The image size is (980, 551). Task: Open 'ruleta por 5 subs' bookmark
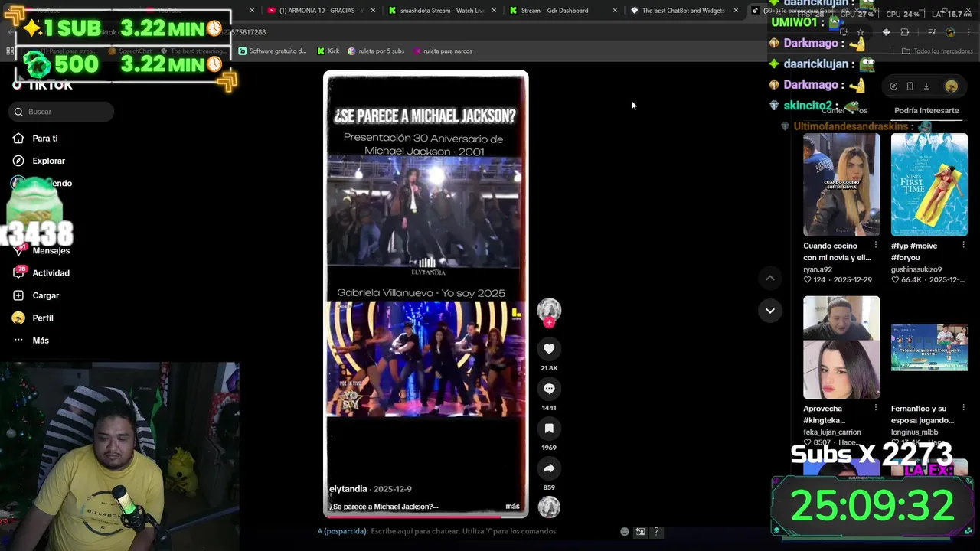click(376, 51)
